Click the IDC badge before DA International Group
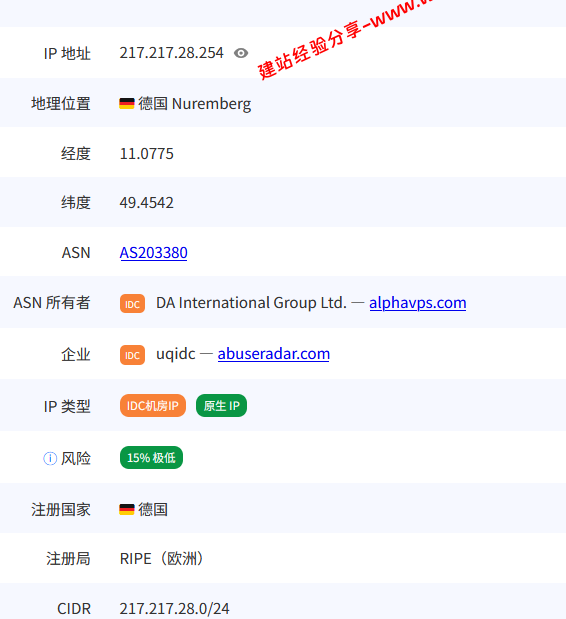 point(132,304)
